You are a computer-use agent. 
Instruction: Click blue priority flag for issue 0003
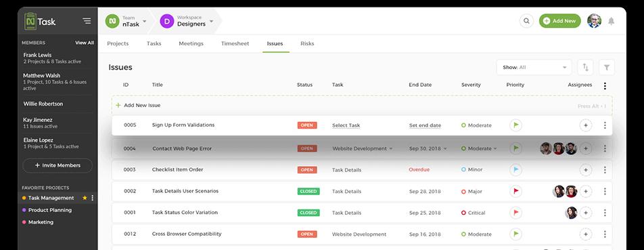pyautogui.click(x=516, y=170)
